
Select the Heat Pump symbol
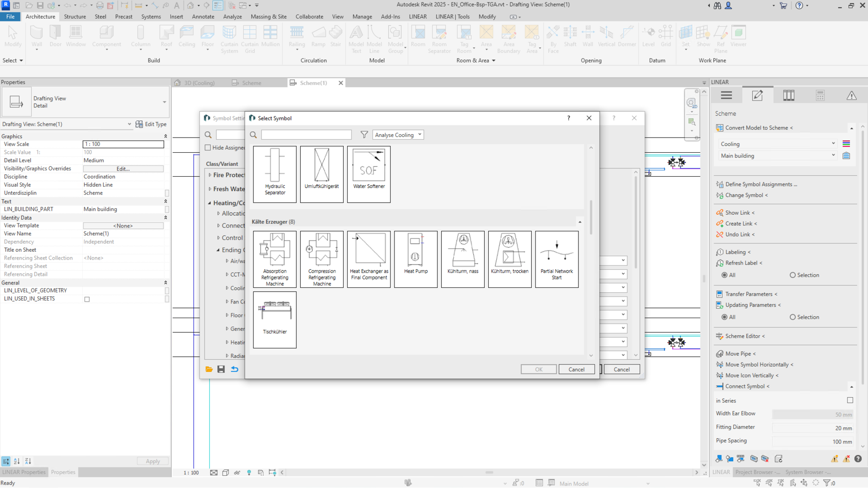coord(415,259)
